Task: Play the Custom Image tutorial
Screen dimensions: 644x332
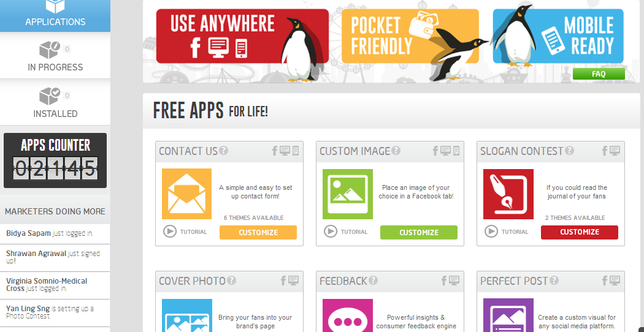Action: 346,232
